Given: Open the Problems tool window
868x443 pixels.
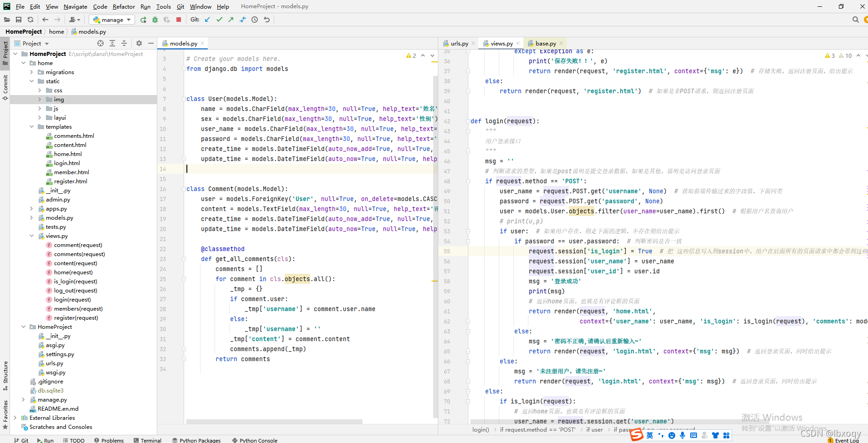Looking at the screenshot, I should pos(109,440).
